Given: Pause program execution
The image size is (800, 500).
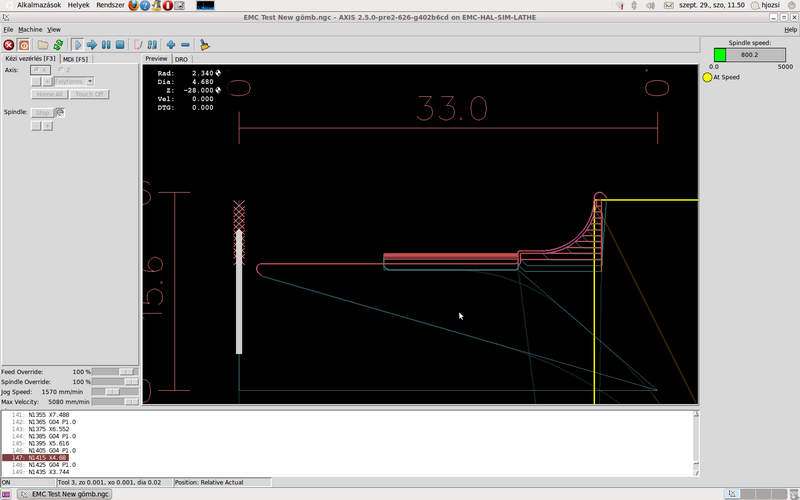Looking at the screenshot, I should click(105, 45).
